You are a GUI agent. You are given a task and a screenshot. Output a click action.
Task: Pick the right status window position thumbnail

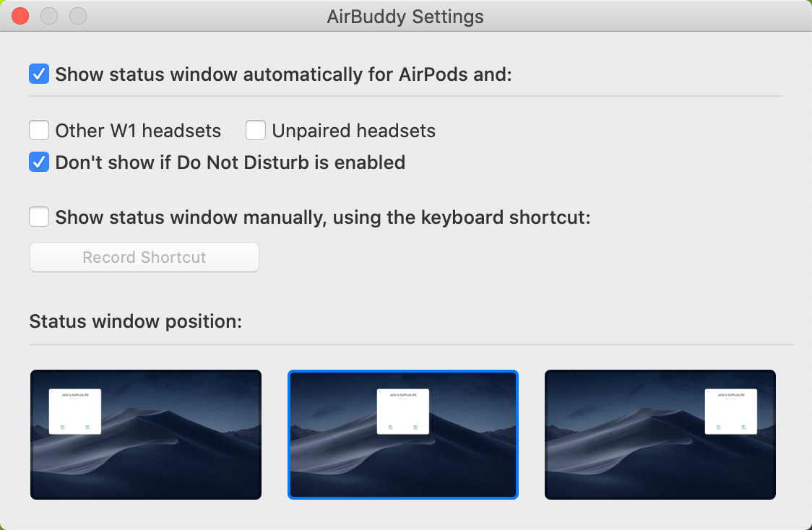(660, 434)
